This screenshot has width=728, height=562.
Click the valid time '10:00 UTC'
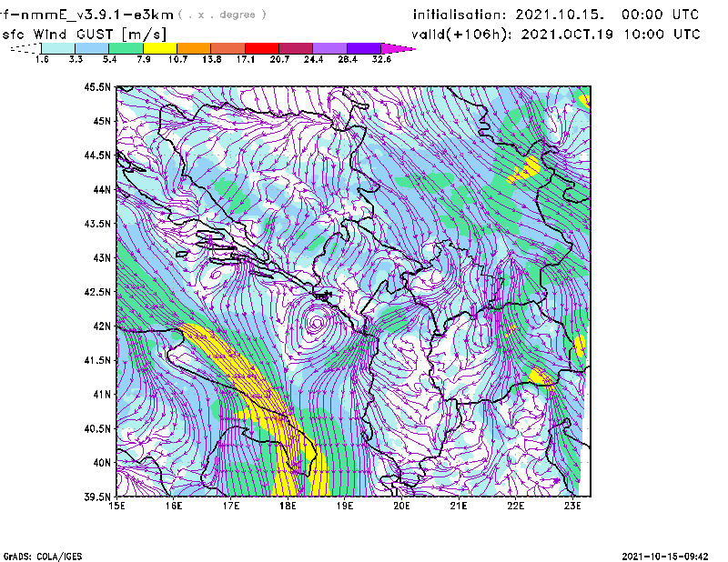[x=662, y=35]
